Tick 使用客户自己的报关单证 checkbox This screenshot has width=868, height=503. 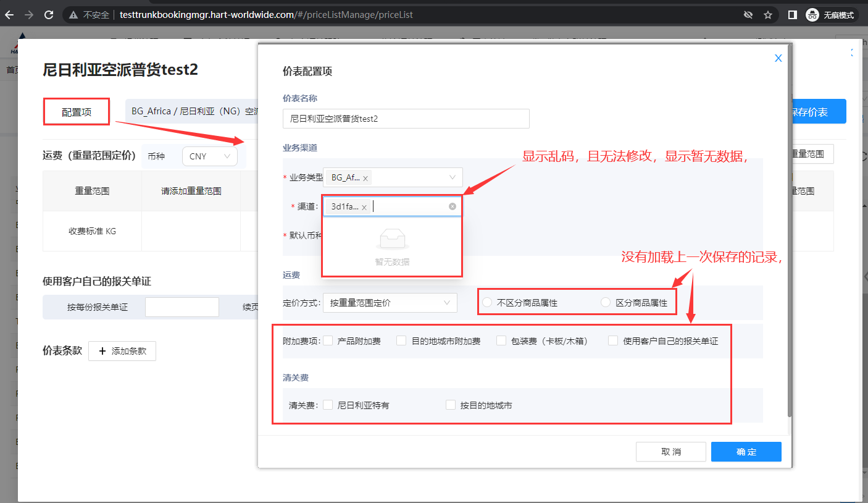coord(613,340)
